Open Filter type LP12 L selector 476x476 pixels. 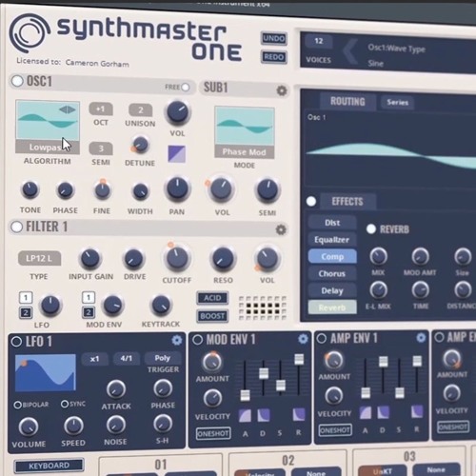(x=39, y=258)
